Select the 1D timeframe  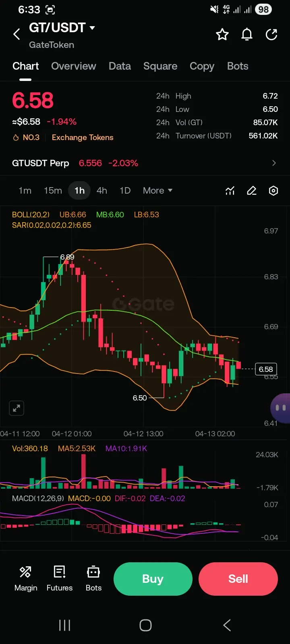(x=125, y=190)
